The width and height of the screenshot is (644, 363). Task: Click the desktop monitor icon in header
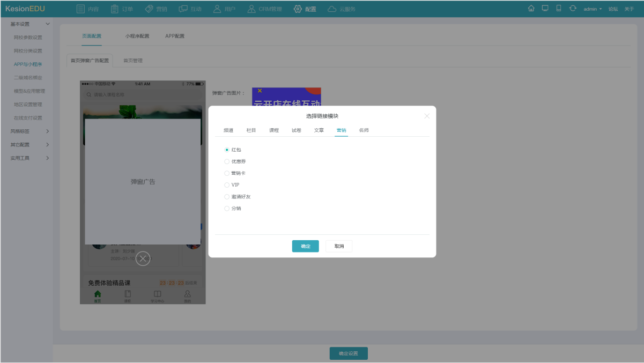pos(545,9)
